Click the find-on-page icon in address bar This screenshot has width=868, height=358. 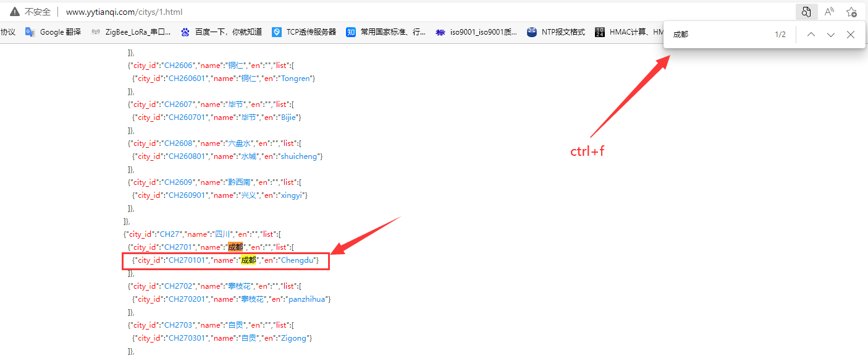(x=806, y=12)
